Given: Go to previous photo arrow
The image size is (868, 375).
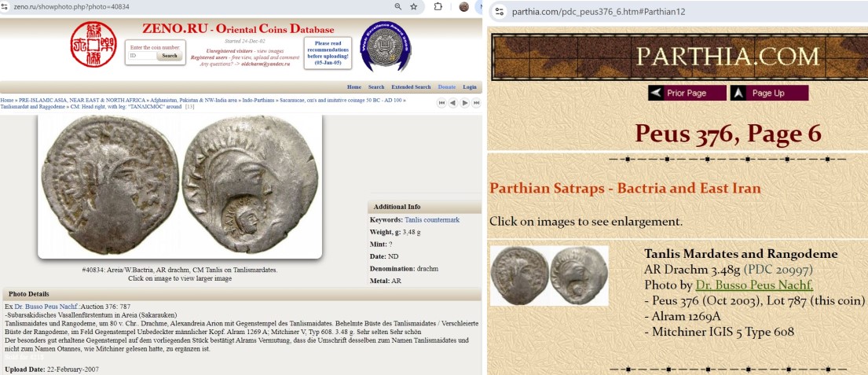Looking at the screenshot, I should [x=453, y=103].
